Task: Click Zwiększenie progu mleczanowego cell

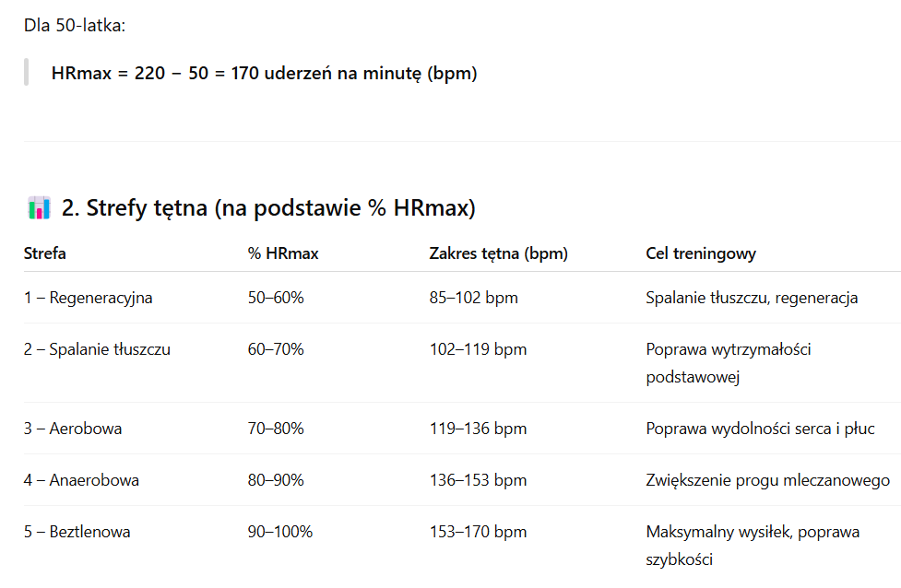Action: coord(767,480)
